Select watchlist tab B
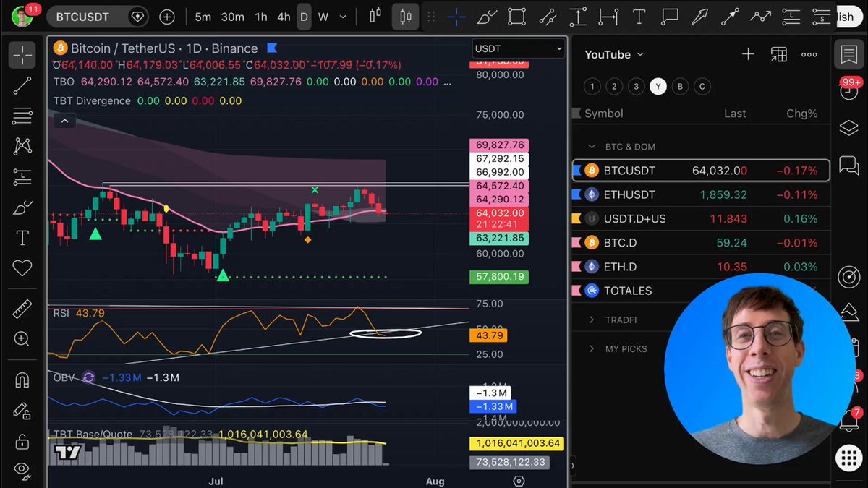Viewport: 868px width, 488px height. tap(680, 87)
